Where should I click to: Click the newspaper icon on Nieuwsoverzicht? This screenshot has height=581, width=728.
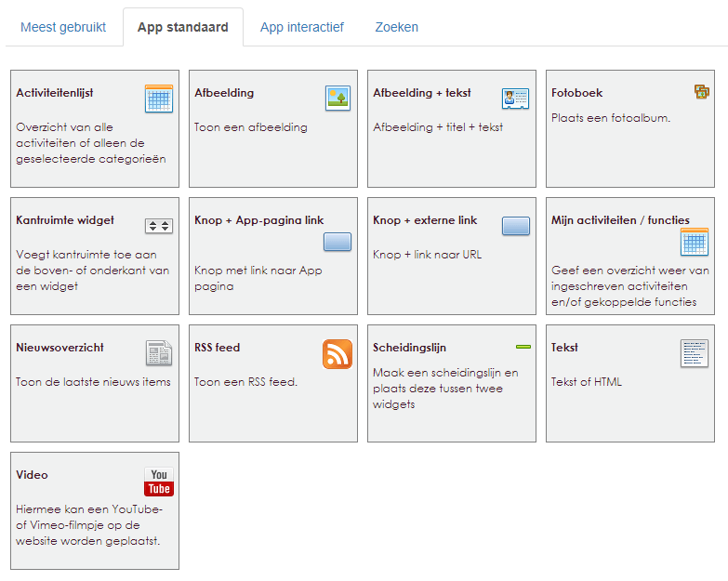coord(159,352)
